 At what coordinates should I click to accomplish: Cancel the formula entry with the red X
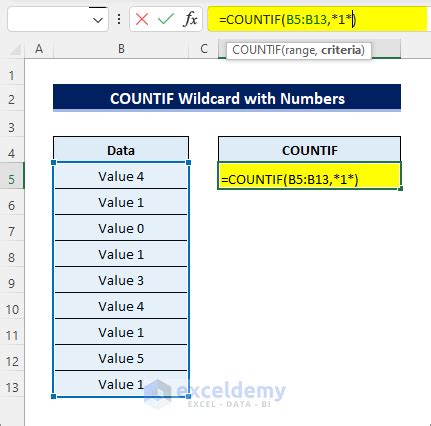pyautogui.click(x=142, y=19)
